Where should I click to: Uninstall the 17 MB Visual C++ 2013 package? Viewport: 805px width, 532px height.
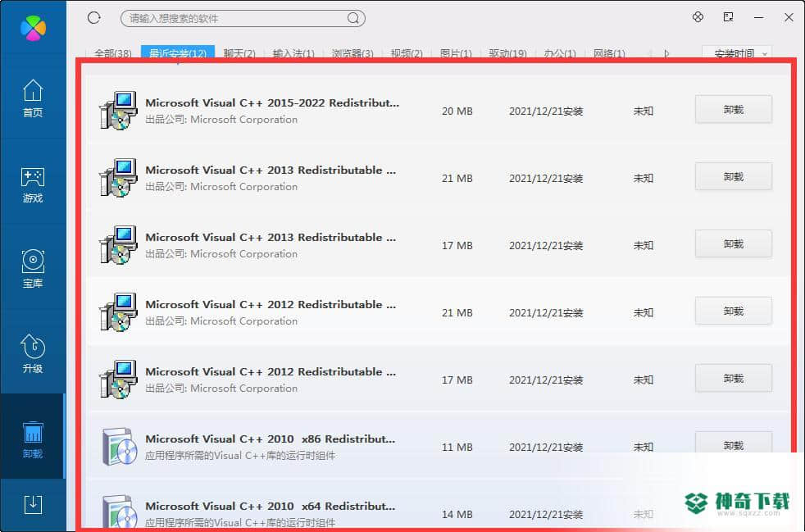tap(733, 244)
